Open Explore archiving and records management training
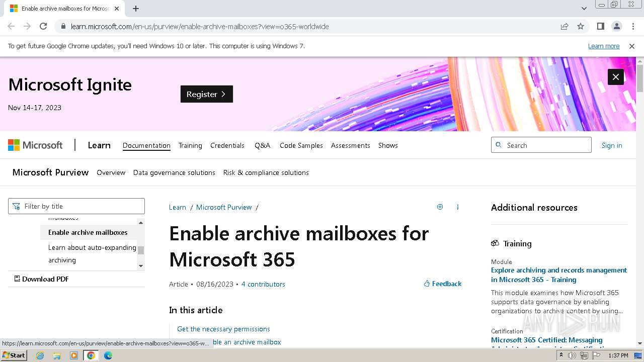This screenshot has height=362, width=644. pos(559,275)
